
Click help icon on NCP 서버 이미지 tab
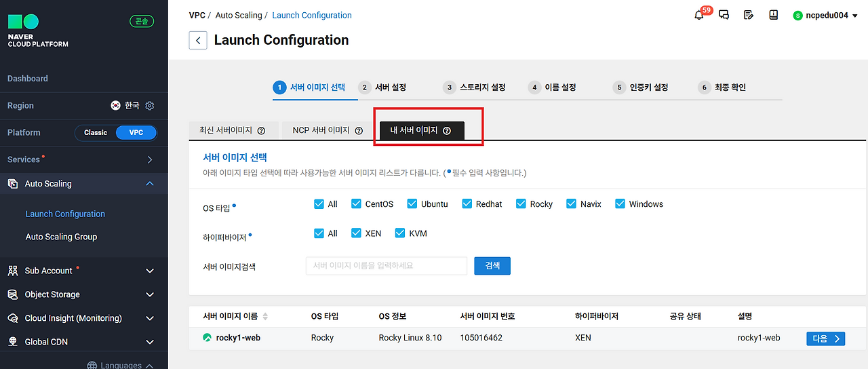pos(359,130)
